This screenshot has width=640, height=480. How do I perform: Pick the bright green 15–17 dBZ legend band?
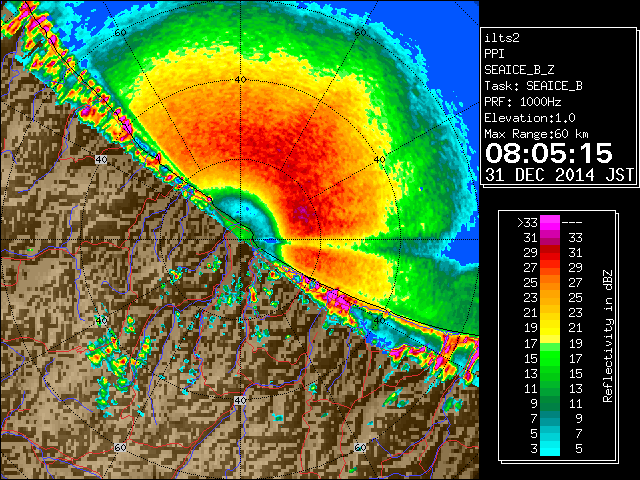[x=550, y=358]
